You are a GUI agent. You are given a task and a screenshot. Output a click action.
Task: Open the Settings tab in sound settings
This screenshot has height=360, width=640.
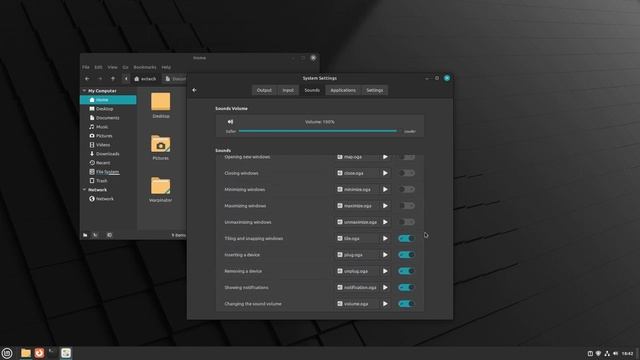374,90
